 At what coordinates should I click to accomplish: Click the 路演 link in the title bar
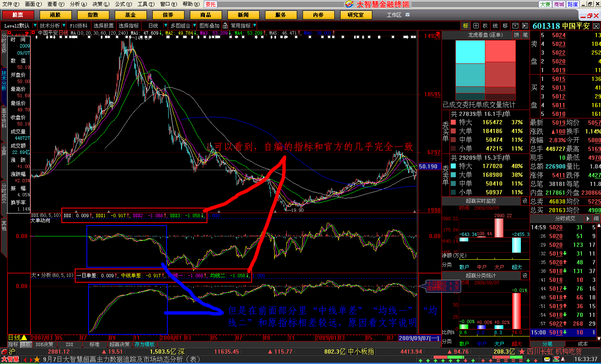pos(573,4)
